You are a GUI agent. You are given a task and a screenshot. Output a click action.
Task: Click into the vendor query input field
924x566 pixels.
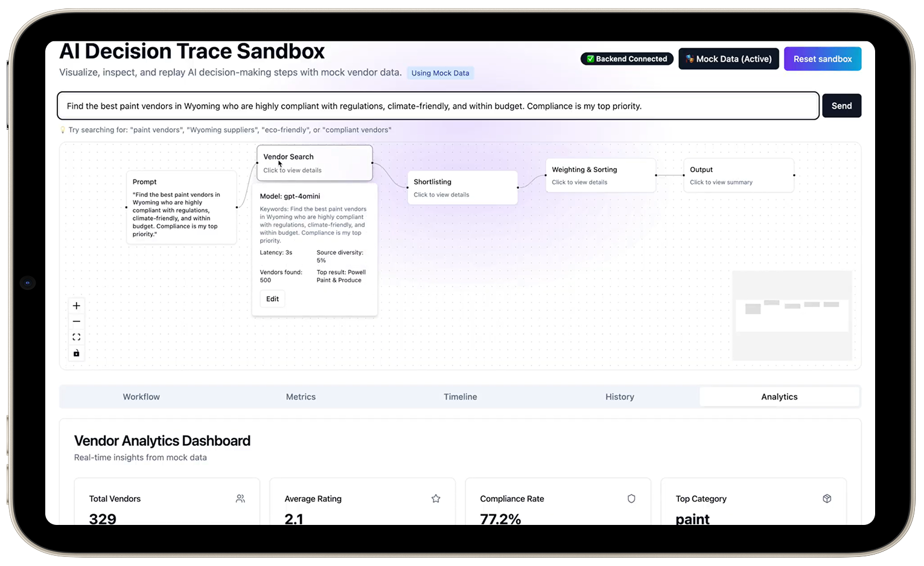[438, 106]
